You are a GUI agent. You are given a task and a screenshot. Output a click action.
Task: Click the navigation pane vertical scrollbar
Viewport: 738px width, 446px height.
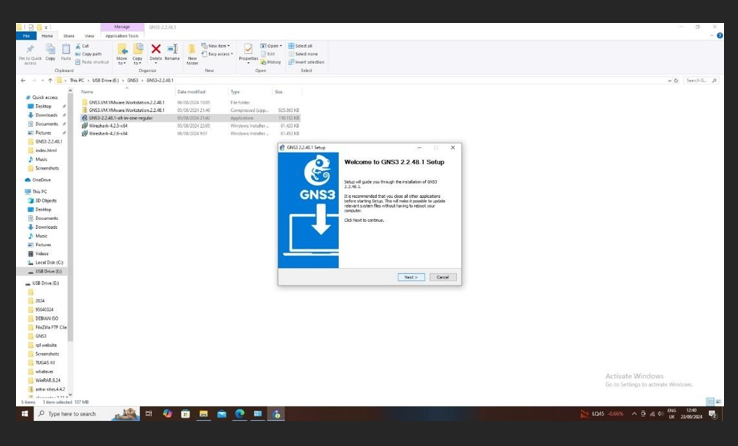pyautogui.click(x=70, y=216)
